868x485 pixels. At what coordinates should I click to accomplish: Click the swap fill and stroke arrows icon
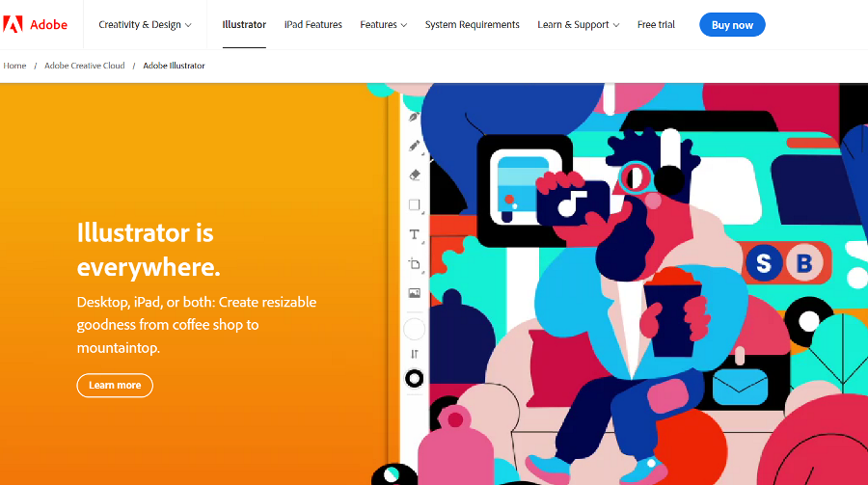(415, 354)
